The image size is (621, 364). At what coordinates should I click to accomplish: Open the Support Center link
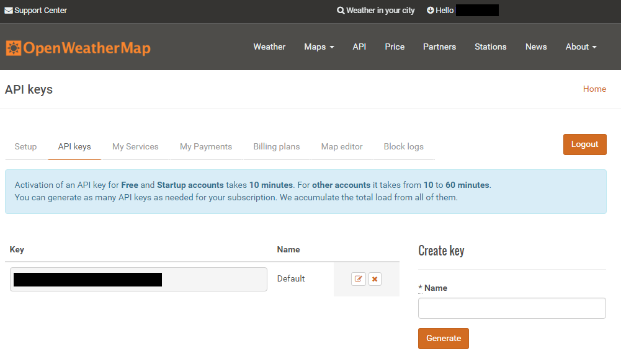pyautogui.click(x=35, y=11)
